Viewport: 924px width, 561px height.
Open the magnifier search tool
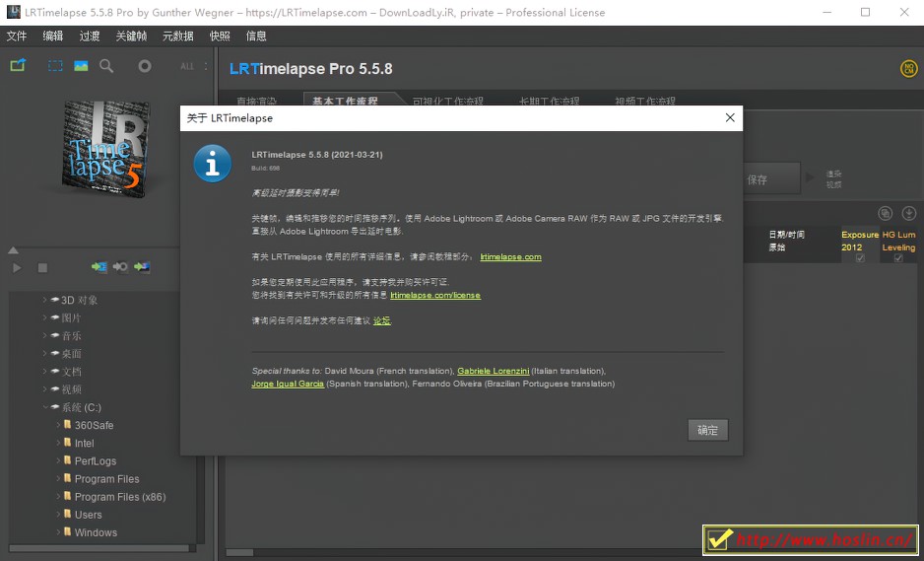106,66
